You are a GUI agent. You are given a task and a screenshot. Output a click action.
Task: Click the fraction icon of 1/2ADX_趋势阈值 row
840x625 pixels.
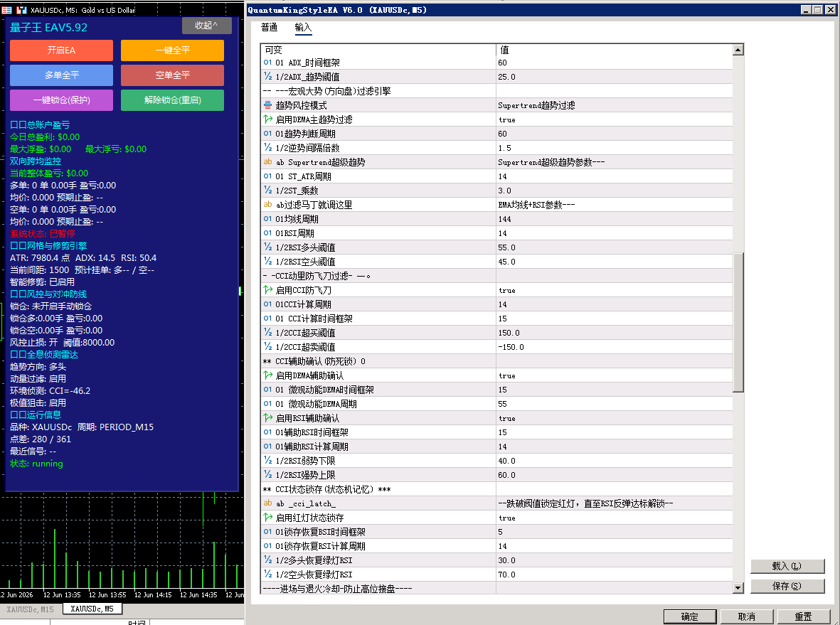(x=268, y=77)
